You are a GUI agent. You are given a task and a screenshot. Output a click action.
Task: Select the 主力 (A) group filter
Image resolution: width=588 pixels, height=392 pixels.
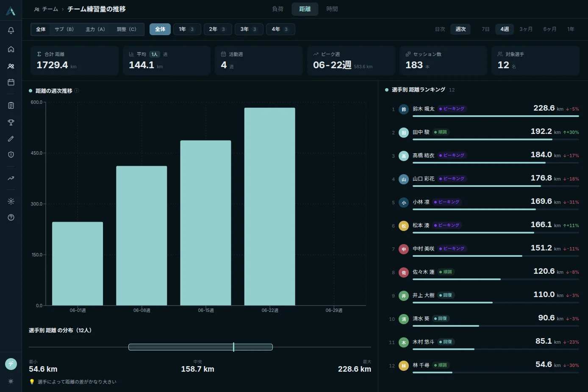[x=95, y=29]
